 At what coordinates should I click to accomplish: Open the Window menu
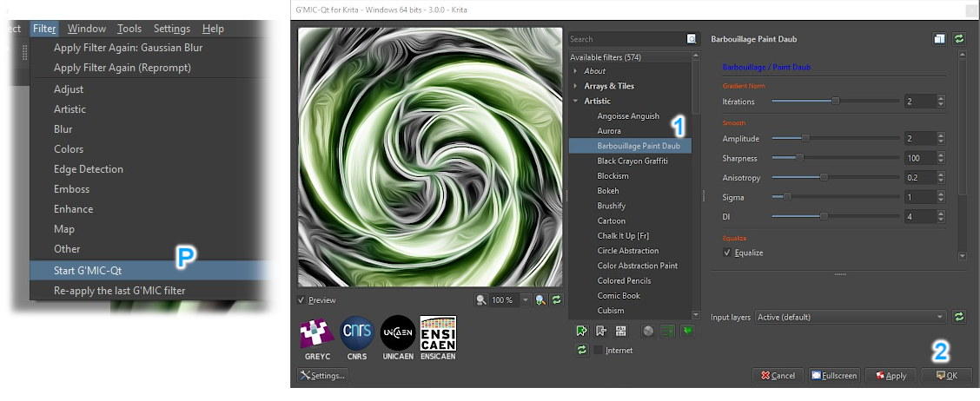pyautogui.click(x=86, y=29)
